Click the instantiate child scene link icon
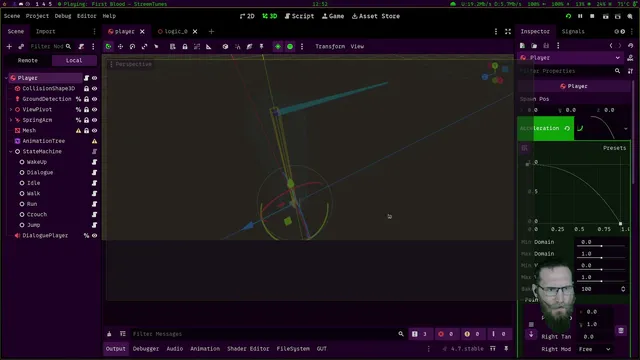 pos(21,47)
